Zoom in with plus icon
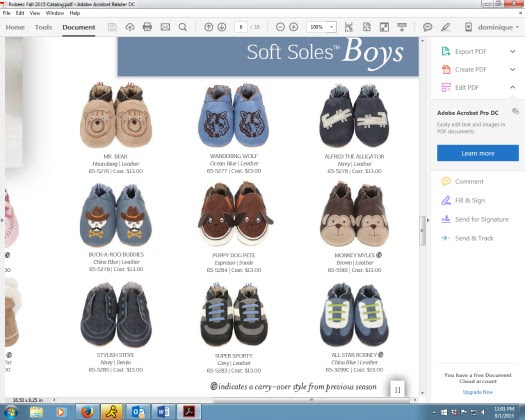 pos(293,27)
